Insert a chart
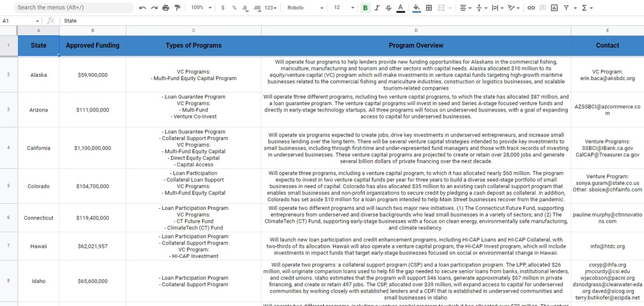644x306 pixels. pos(554,8)
